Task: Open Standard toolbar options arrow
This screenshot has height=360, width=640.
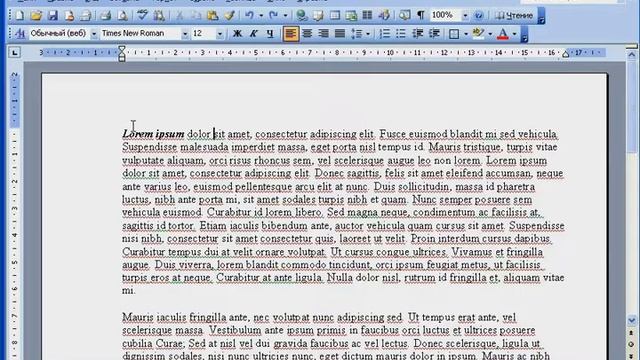Action: [x=541, y=16]
